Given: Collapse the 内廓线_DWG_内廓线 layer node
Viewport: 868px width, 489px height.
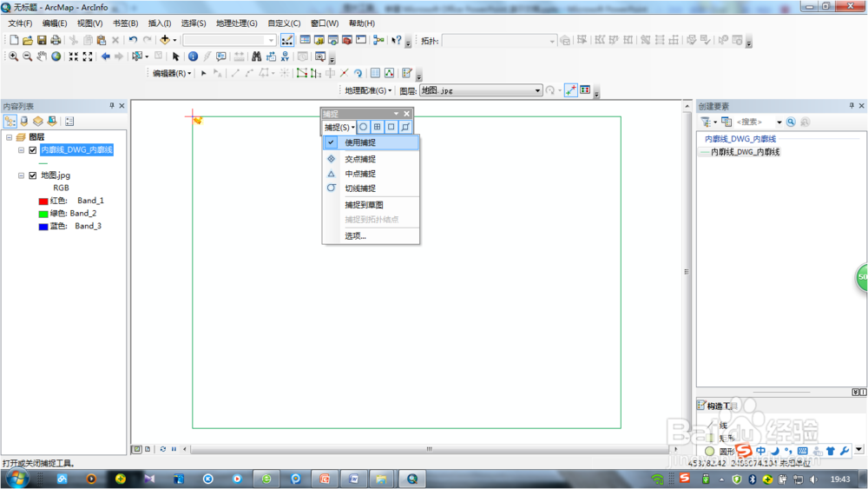Looking at the screenshot, I should 21,150.
